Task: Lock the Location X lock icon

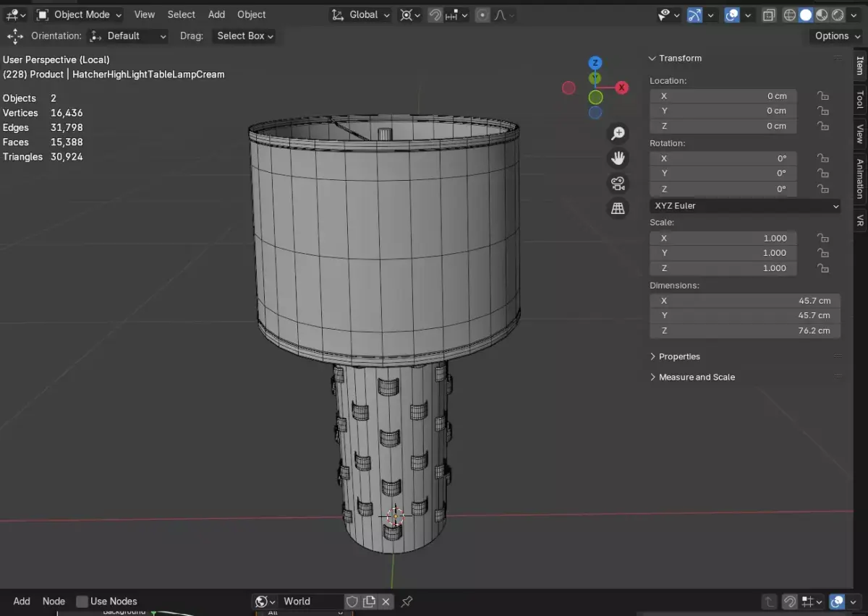Action: [822, 96]
